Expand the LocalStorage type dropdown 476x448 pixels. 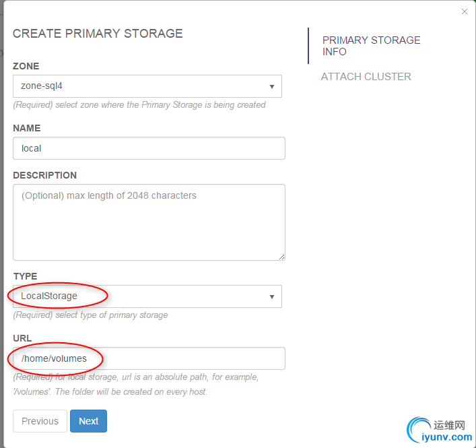pos(147,296)
